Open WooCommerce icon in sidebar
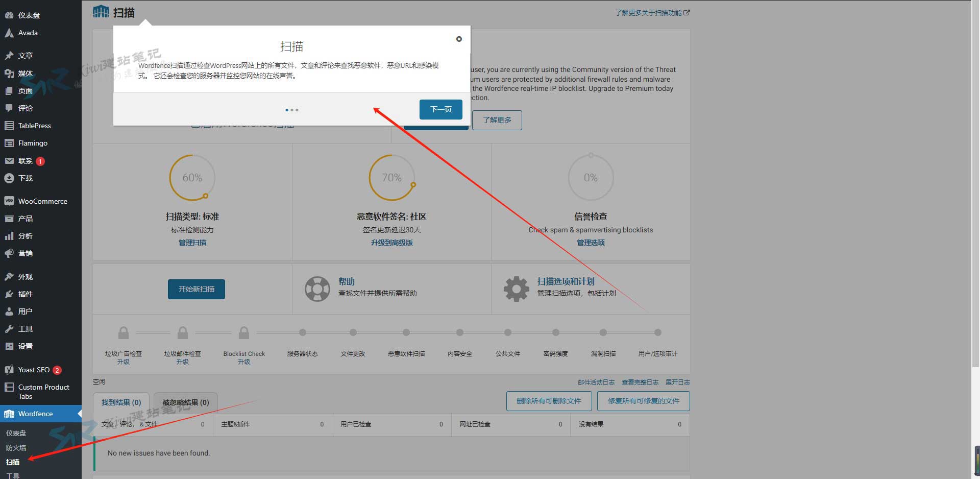980x479 pixels. pos(9,201)
